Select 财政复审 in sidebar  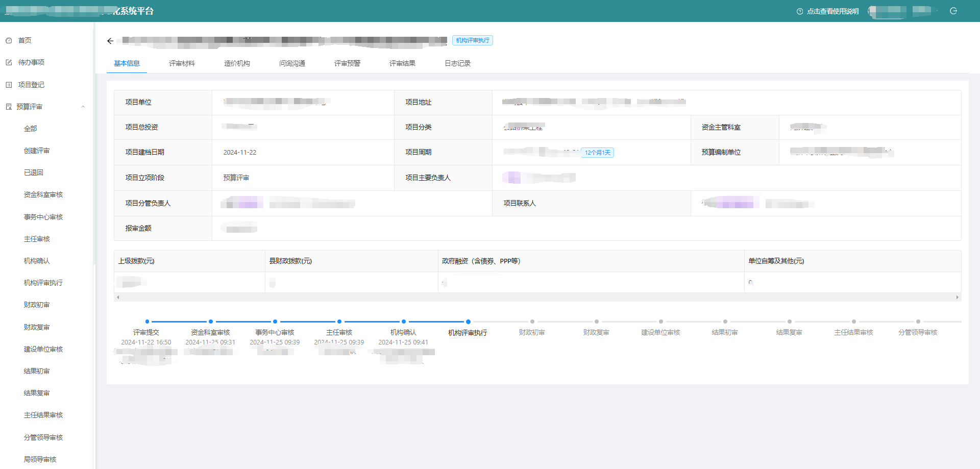37,327
